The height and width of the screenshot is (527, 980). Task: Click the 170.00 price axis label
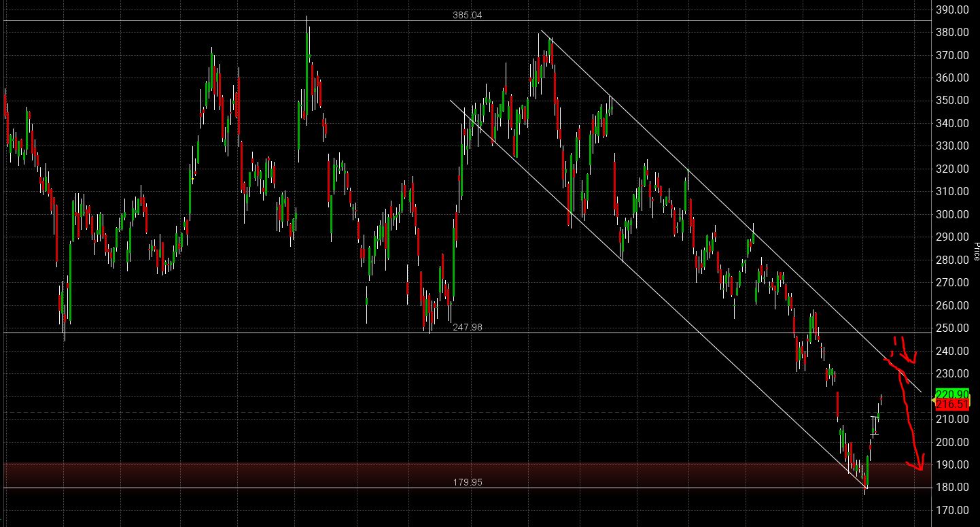click(952, 510)
